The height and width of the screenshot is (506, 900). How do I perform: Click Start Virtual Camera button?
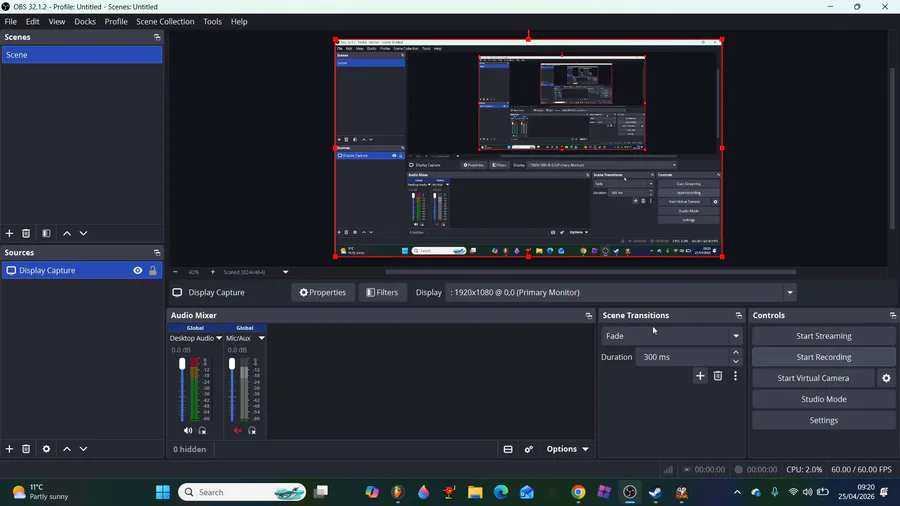coord(813,378)
